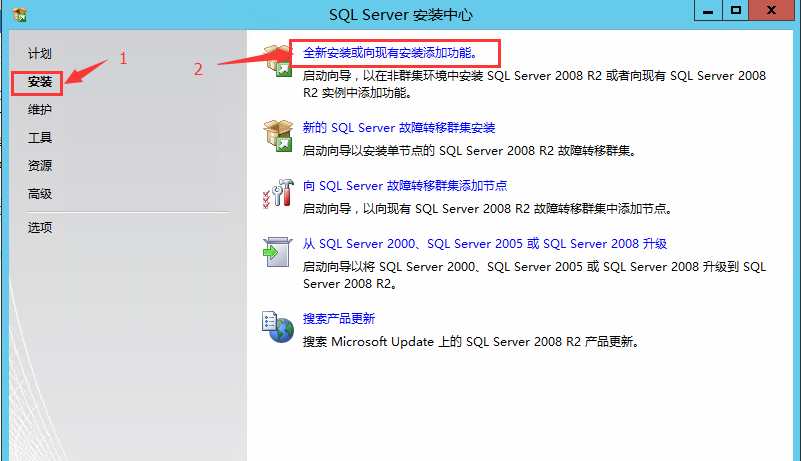Click the description 启动向导以安装单节点的 text
The image size is (801, 461).
click(470, 151)
